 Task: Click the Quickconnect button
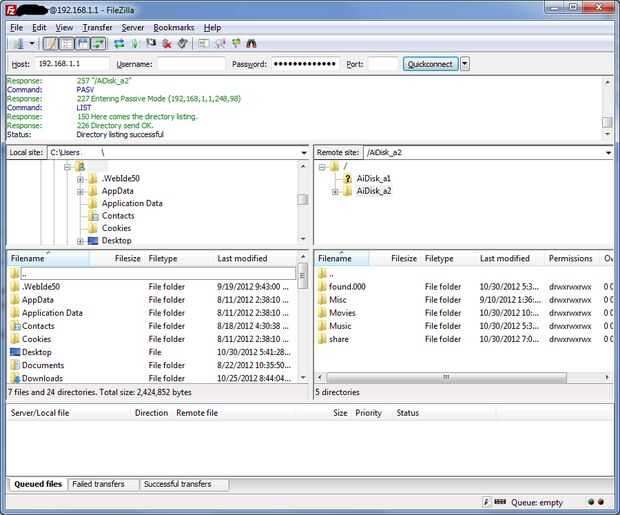coord(430,64)
